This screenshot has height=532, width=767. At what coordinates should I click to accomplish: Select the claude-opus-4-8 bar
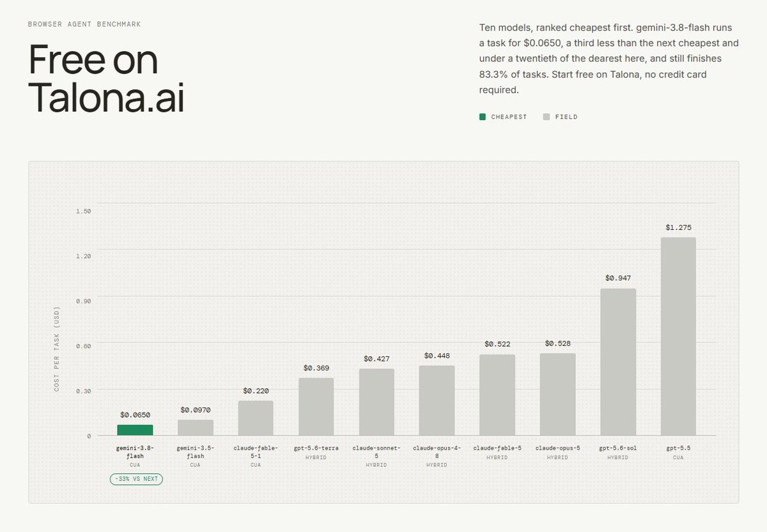(x=437, y=400)
